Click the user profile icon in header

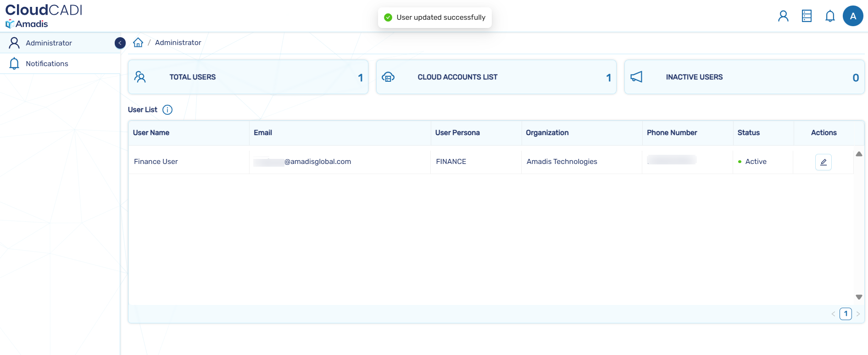point(783,16)
